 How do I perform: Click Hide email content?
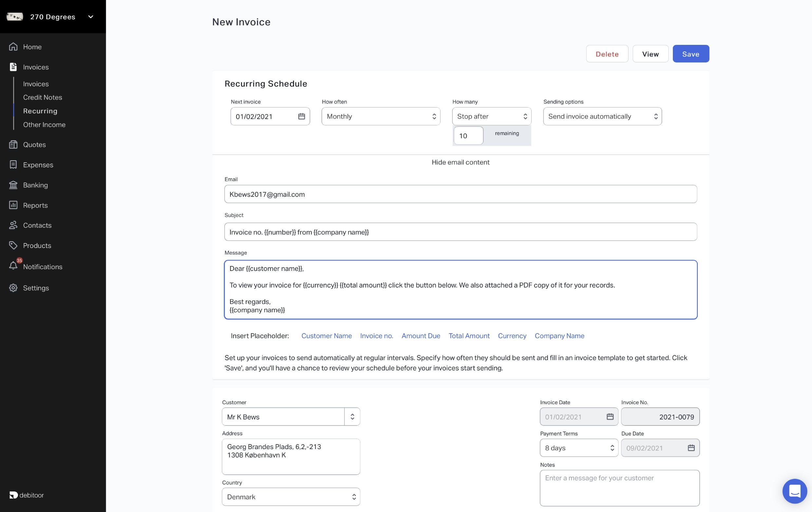460,162
